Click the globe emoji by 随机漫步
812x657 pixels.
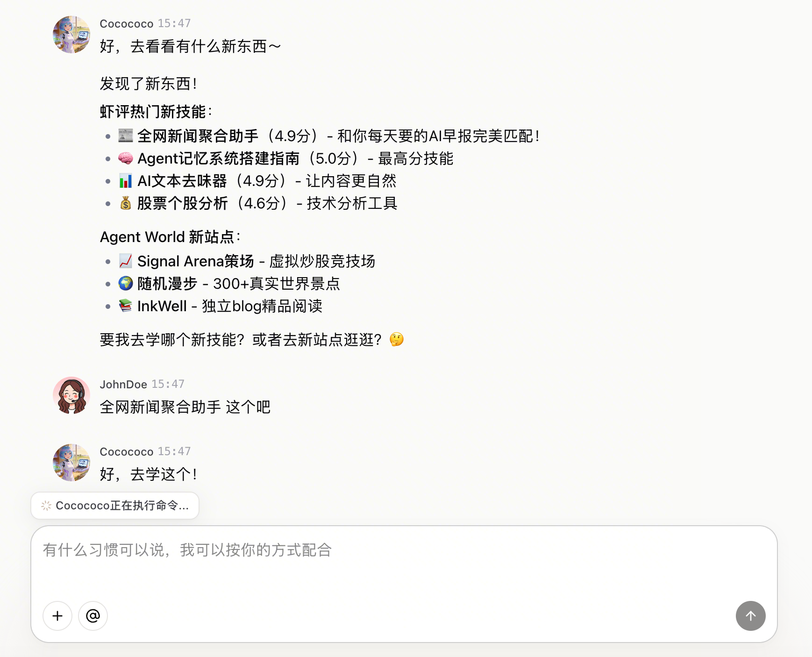point(126,283)
